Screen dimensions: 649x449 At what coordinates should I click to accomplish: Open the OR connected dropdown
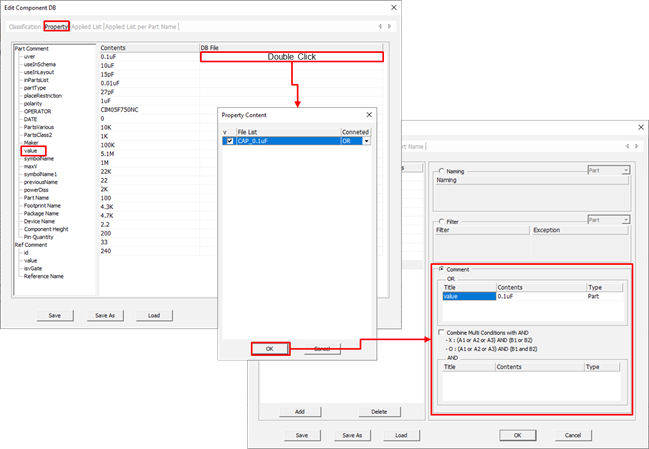tap(366, 141)
